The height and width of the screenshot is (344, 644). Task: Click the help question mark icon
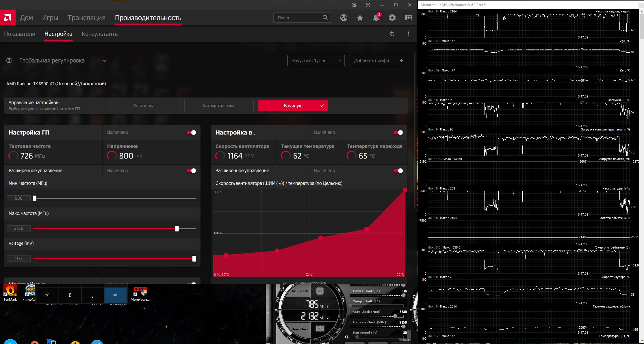click(x=368, y=5)
